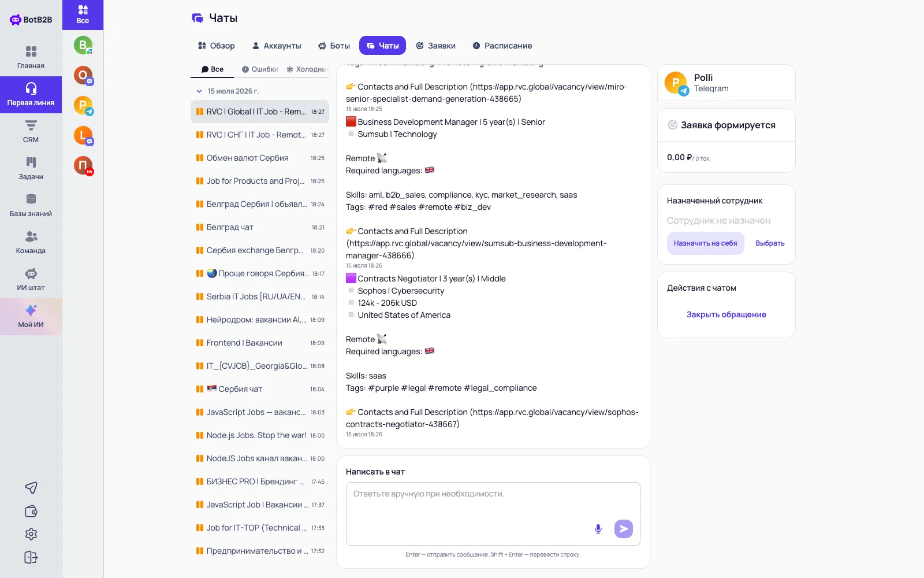Open the BotB2B logo home
The height and width of the screenshot is (578, 924).
pos(31,20)
